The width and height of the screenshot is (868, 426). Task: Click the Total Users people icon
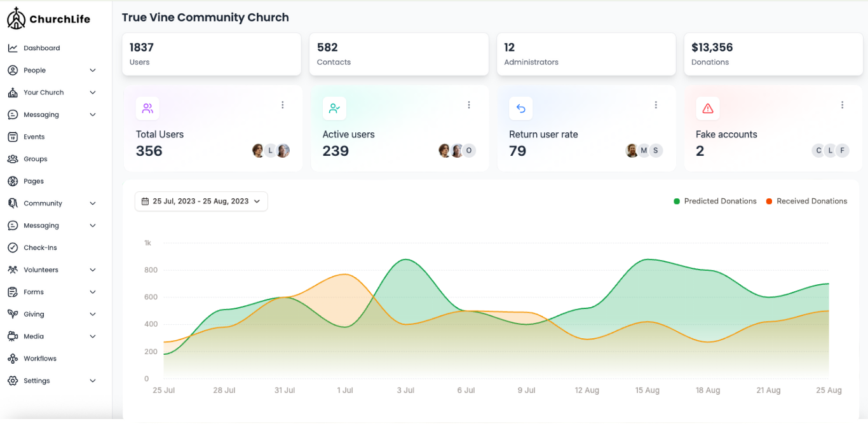147,109
